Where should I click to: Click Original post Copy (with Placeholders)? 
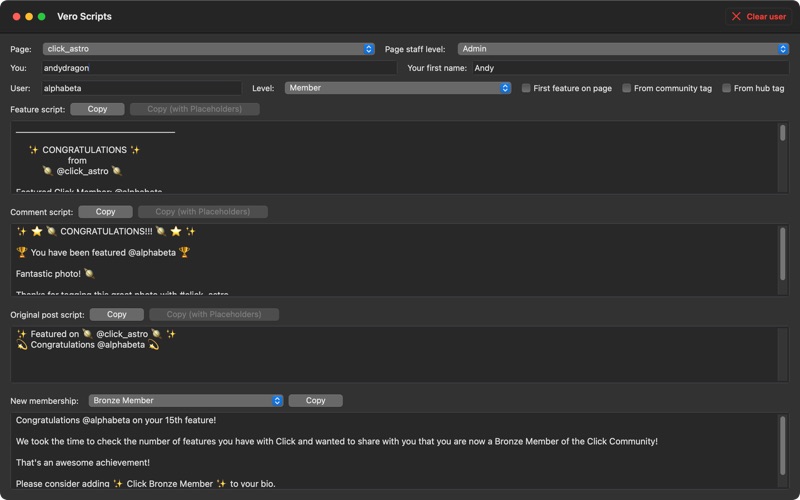point(214,314)
